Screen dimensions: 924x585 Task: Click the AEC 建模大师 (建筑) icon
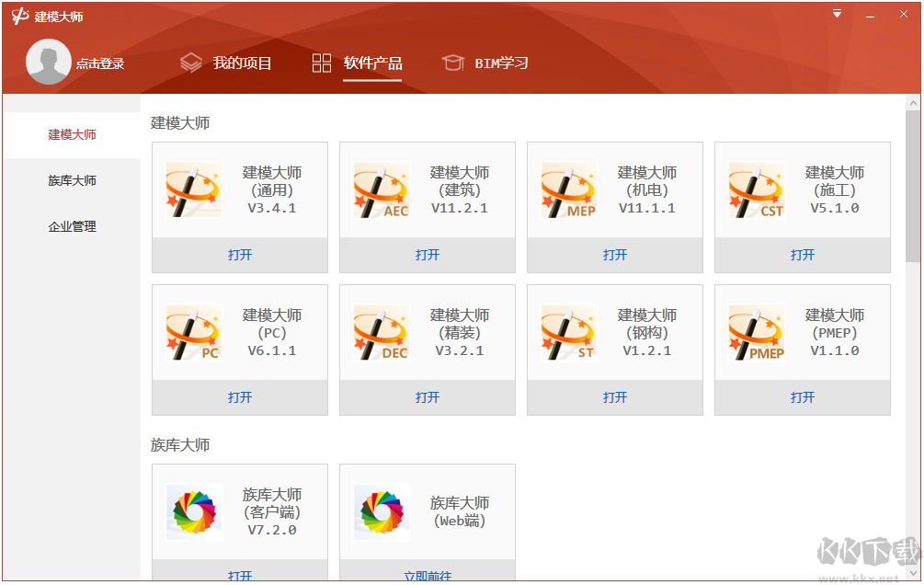point(382,190)
